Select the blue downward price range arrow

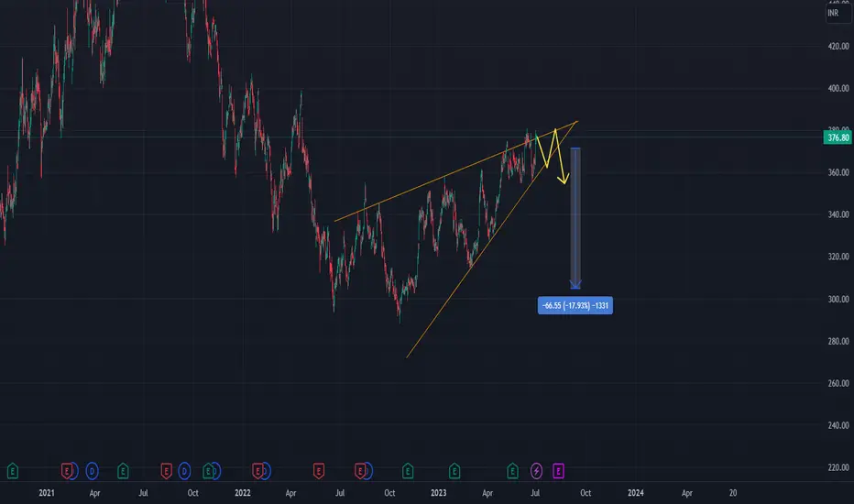coord(575,218)
